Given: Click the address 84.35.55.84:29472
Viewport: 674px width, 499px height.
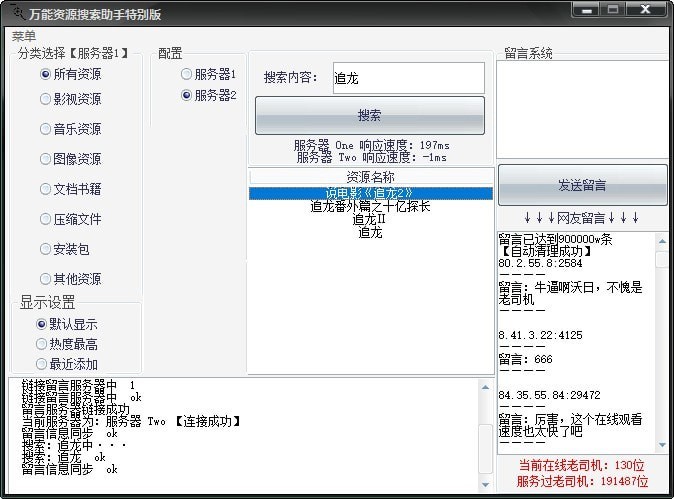Looking at the screenshot, I should (549, 395).
